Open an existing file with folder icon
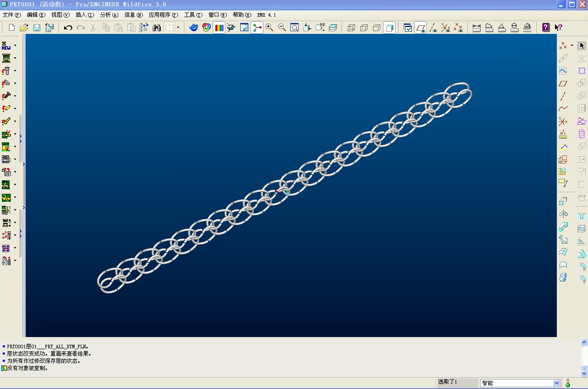Viewport: 588px width, 389px height. 24,28
